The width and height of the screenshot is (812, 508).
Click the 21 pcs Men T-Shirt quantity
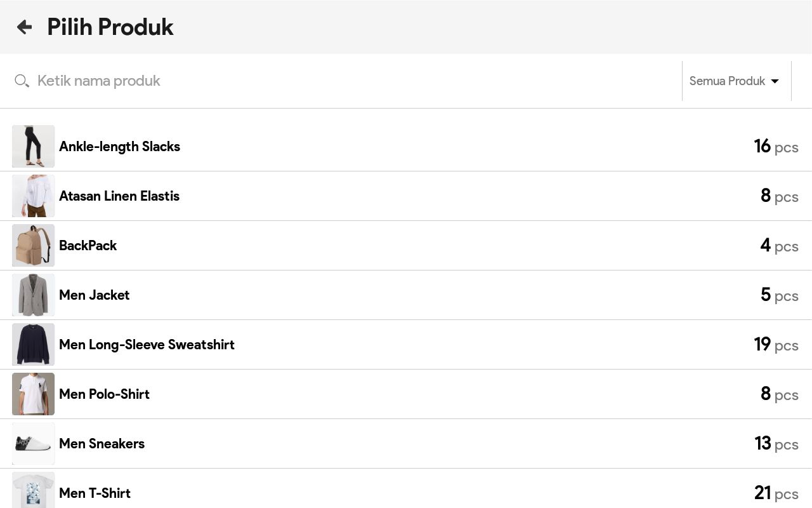pos(775,493)
